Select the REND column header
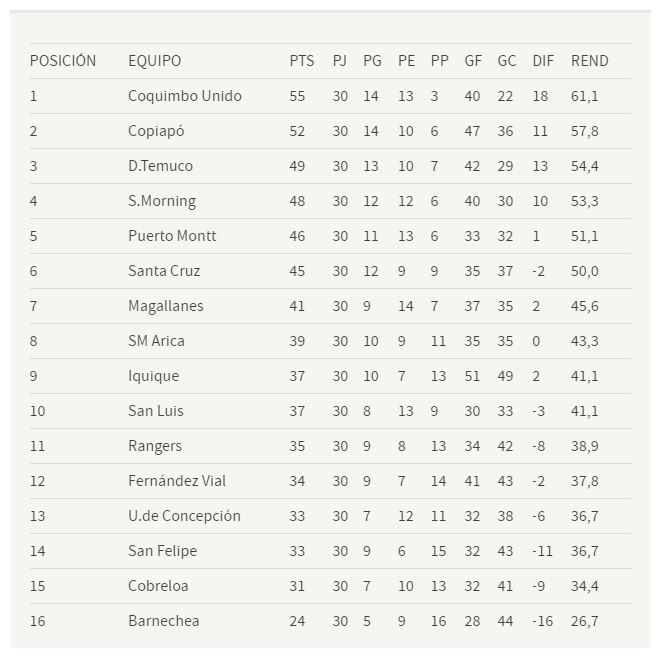 point(589,61)
